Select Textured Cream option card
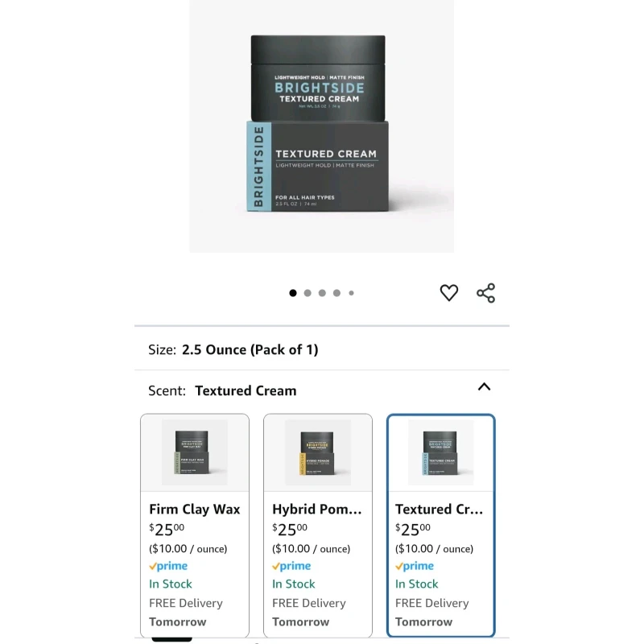Viewport: 644px width, 644px height. pos(440,526)
